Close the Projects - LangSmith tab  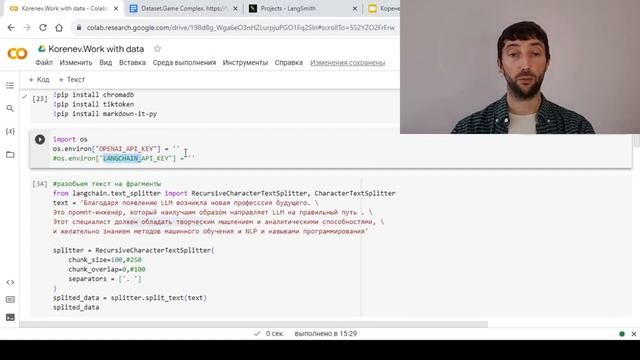click(x=355, y=8)
